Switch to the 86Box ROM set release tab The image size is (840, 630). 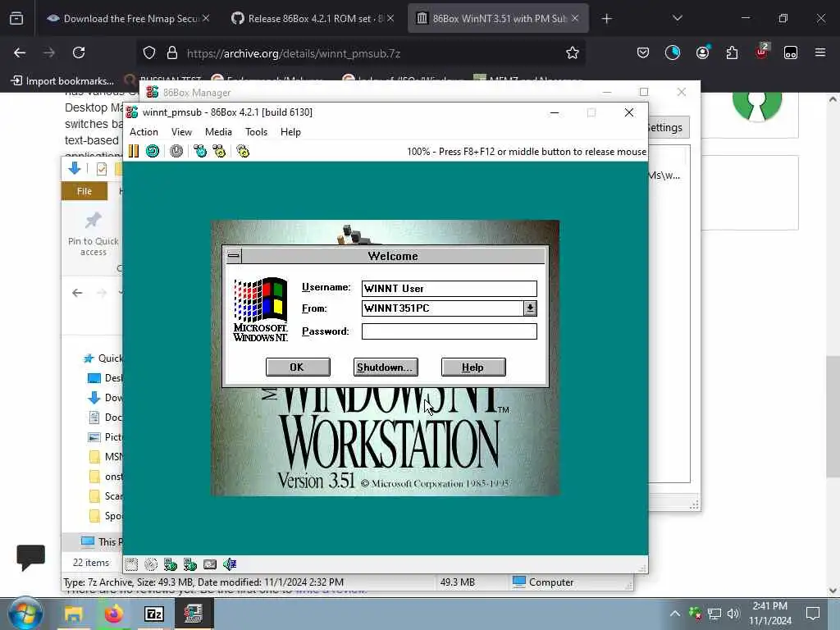point(311,18)
